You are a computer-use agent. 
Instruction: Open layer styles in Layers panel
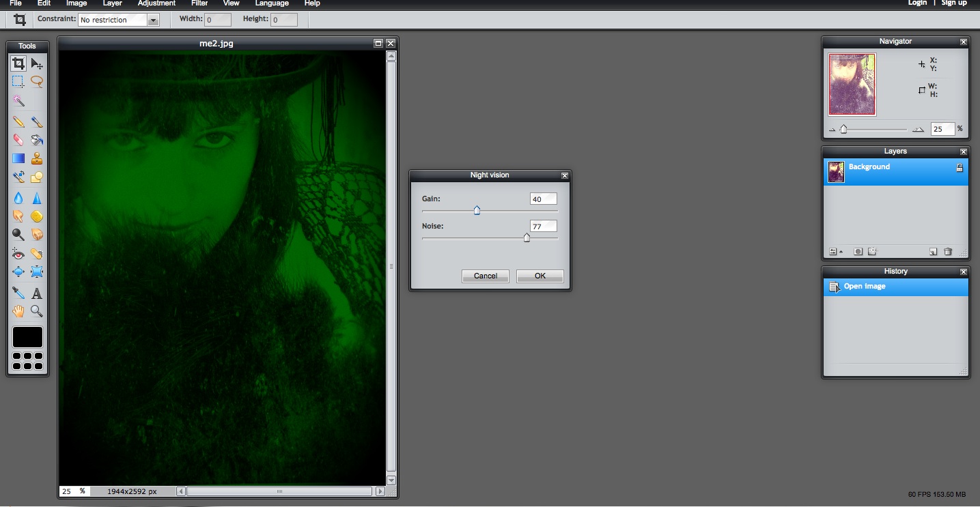(872, 252)
